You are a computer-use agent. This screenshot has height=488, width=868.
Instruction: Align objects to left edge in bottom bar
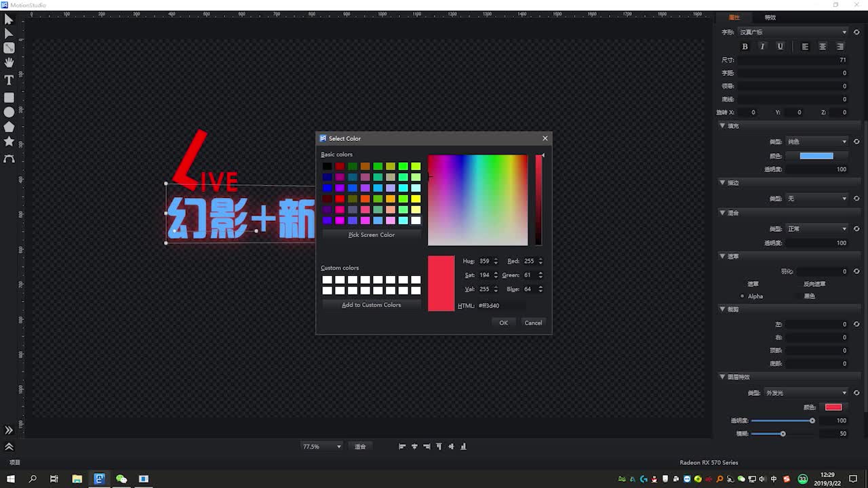[x=402, y=447]
